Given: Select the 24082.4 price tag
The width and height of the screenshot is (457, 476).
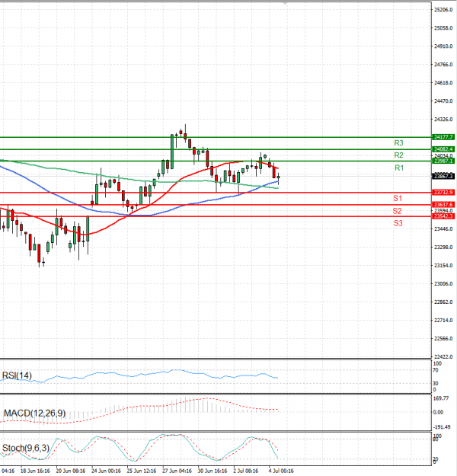Looking at the screenshot, I should pyautogui.click(x=443, y=149).
